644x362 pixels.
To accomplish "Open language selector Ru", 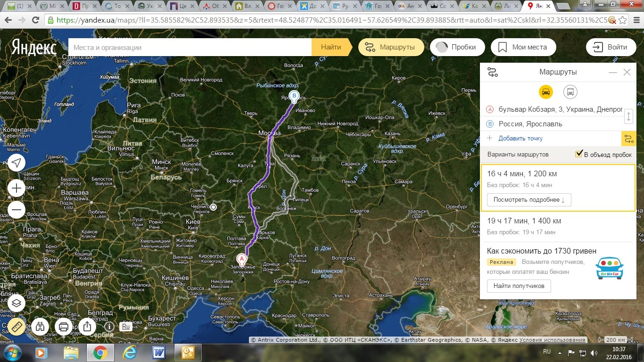I will tap(125, 326).
